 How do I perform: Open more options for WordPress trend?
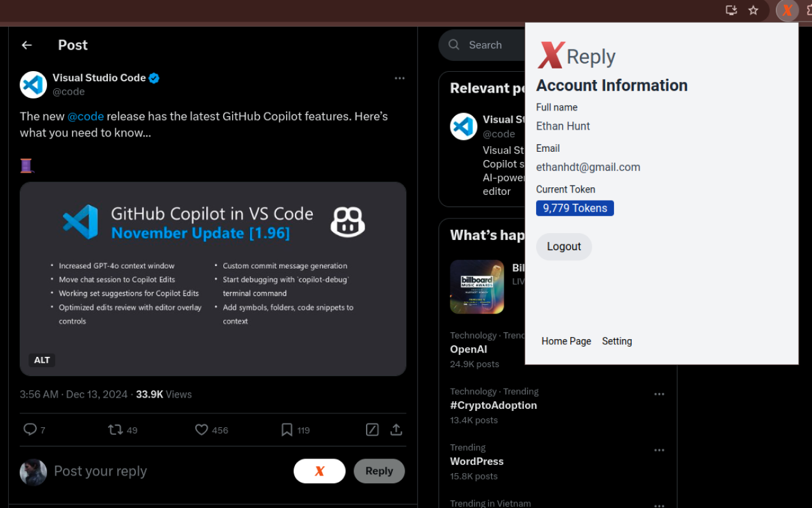coord(659,450)
